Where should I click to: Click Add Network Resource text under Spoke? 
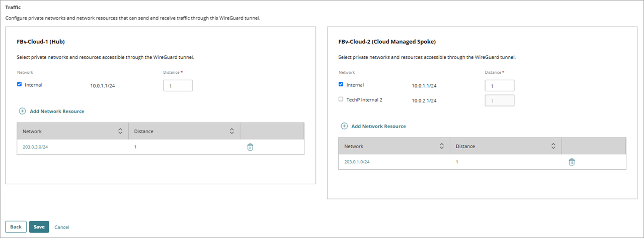coord(378,127)
